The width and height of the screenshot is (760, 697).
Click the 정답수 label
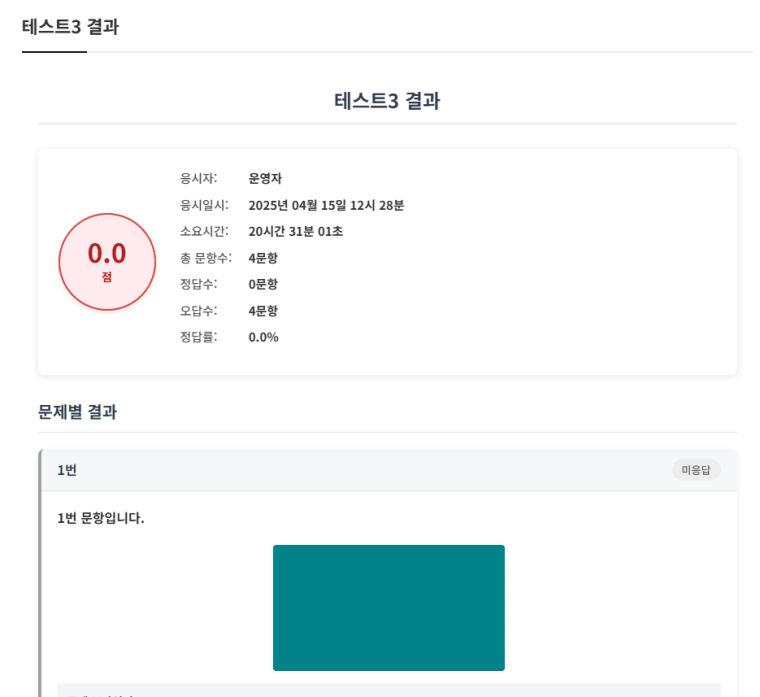point(198,284)
